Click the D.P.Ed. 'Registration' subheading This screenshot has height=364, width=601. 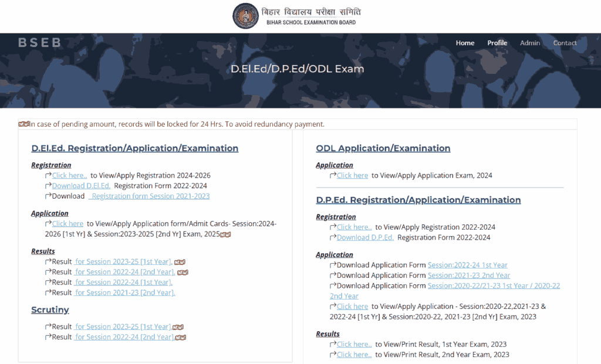(x=336, y=217)
